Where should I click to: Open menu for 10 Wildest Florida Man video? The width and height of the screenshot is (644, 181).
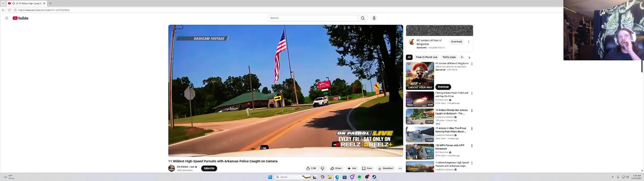[472, 111]
